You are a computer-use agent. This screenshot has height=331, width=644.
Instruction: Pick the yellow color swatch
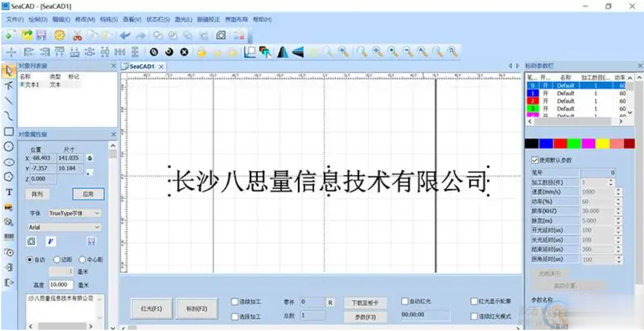coord(602,143)
